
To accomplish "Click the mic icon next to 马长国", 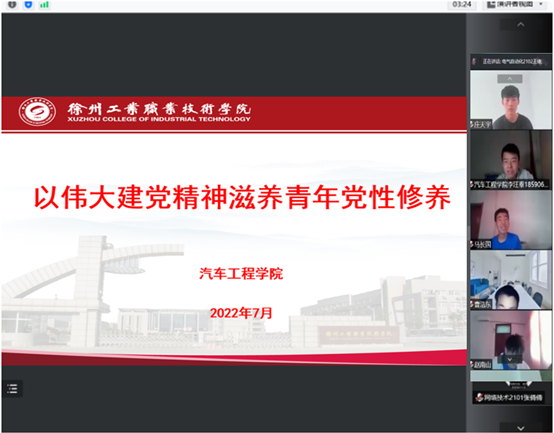I will (472, 244).
